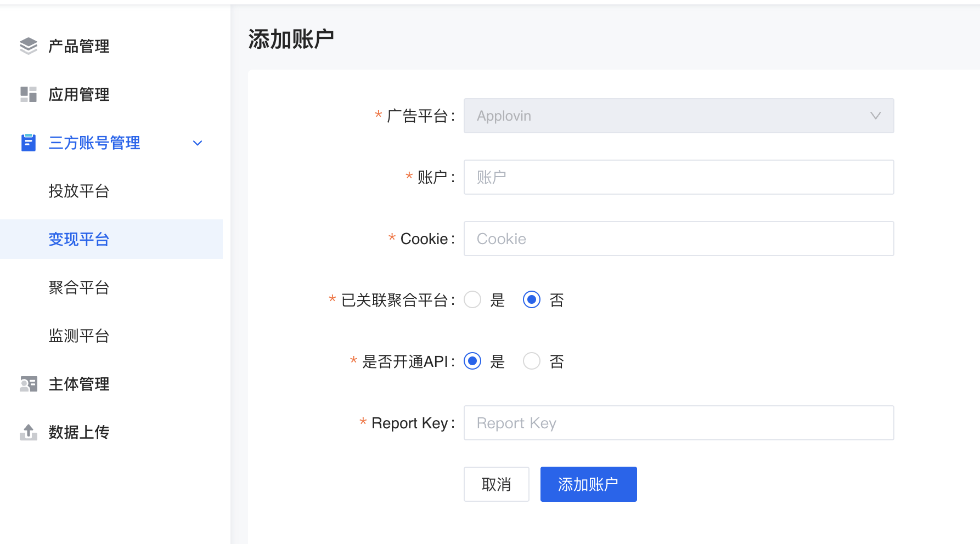
Task: Click the 账户 input field
Action: (679, 177)
